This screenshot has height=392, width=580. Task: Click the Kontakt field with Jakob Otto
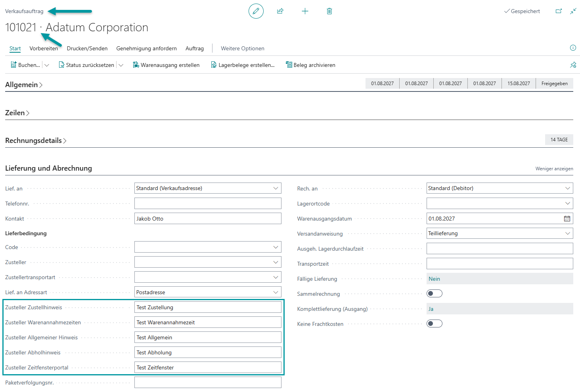coord(208,219)
